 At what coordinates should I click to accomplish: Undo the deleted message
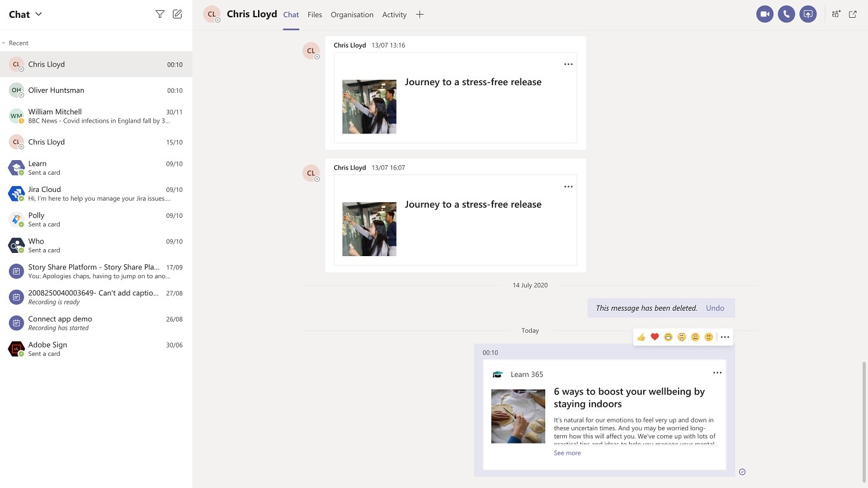715,308
